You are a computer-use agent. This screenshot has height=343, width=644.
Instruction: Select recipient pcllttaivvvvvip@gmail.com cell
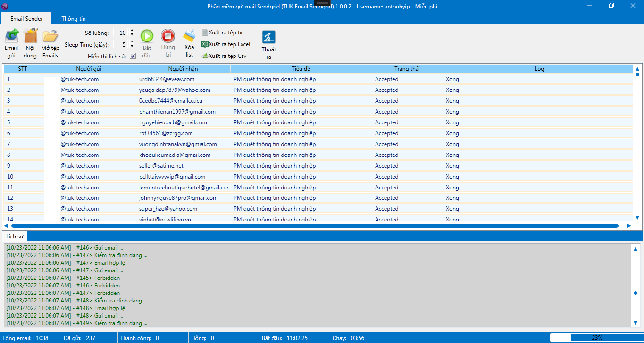(x=183, y=177)
